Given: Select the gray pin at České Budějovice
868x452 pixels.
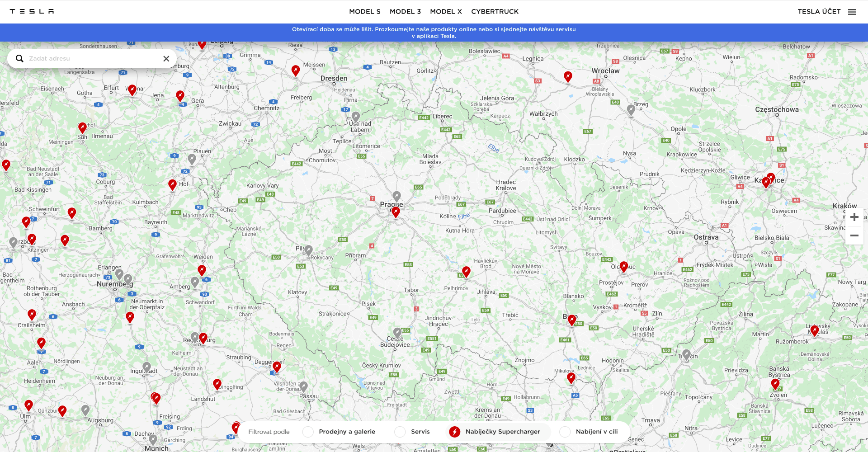Looking at the screenshot, I should click(x=397, y=333).
